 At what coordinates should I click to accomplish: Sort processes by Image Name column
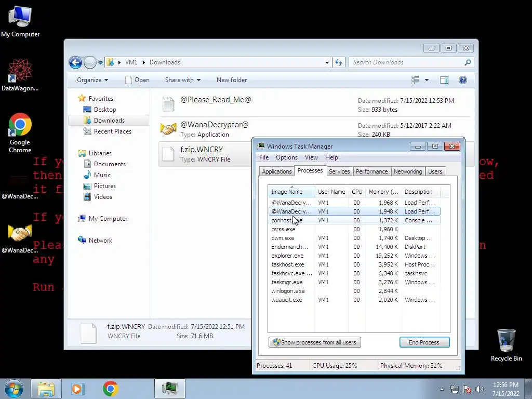coord(291,192)
